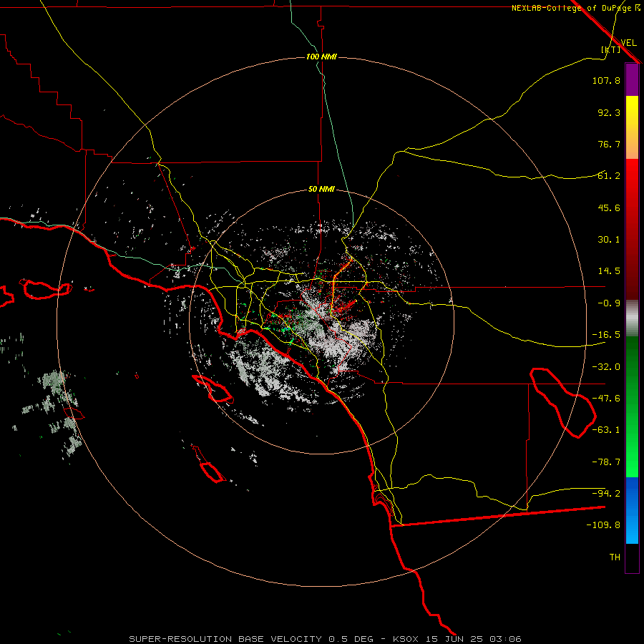The height and width of the screenshot is (644, 644).
Task: Click the blue segment of the velocity color bar
Action: [632, 510]
